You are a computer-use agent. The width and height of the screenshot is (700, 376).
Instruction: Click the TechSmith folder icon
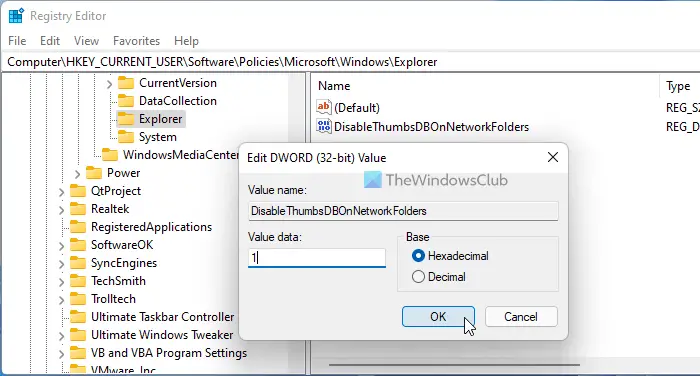[78, 281]
